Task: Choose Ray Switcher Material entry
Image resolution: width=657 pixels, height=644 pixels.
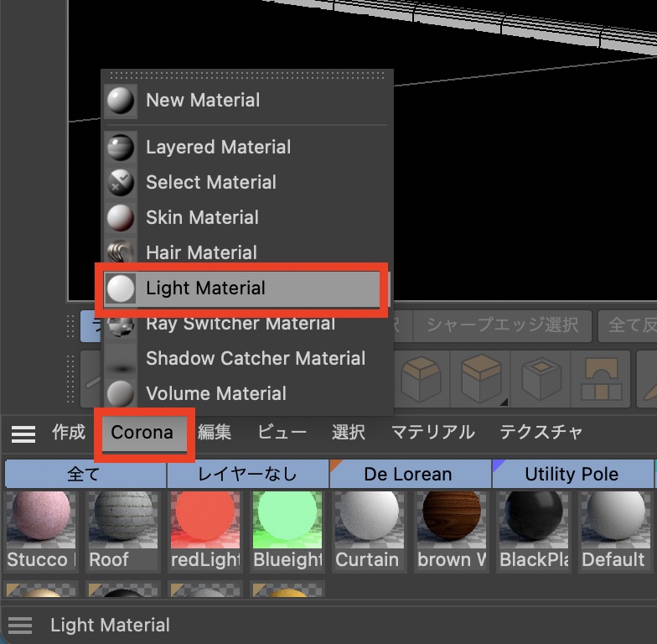Action: [x=247, y=324]
